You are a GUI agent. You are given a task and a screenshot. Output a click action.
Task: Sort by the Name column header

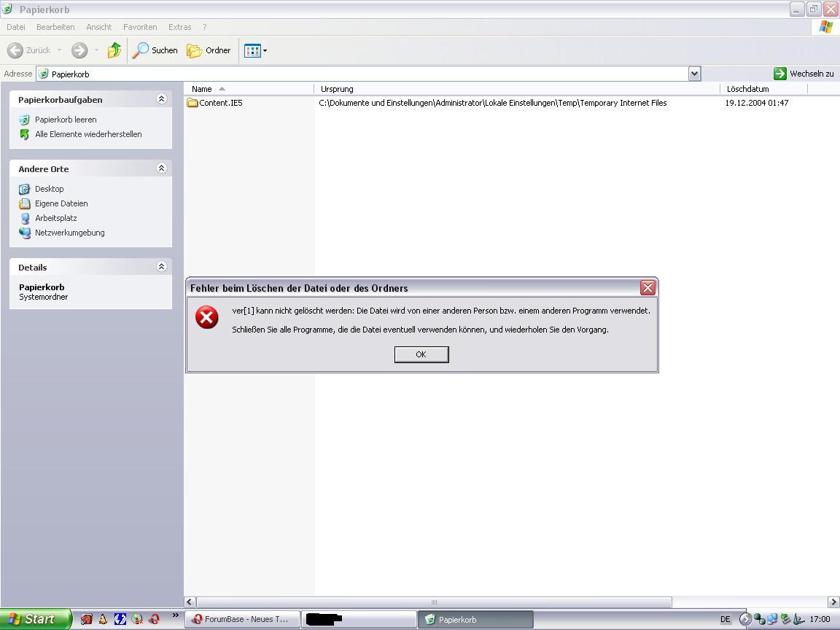[x=249, y=89]
